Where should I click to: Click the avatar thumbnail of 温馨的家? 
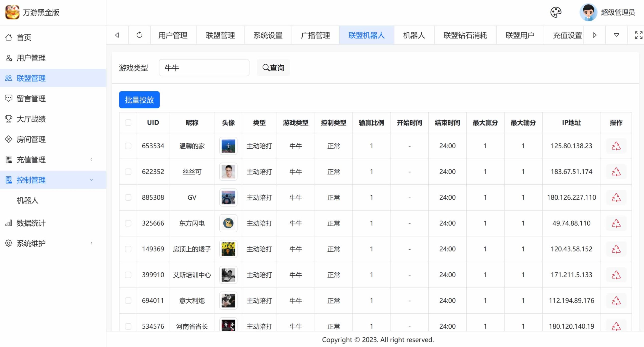coord(228,146)
